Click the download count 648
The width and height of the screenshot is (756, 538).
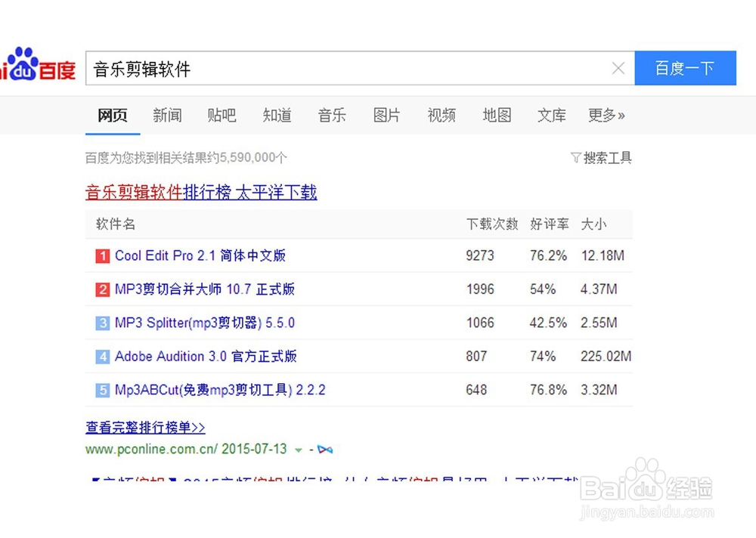[x=476, y=389]
